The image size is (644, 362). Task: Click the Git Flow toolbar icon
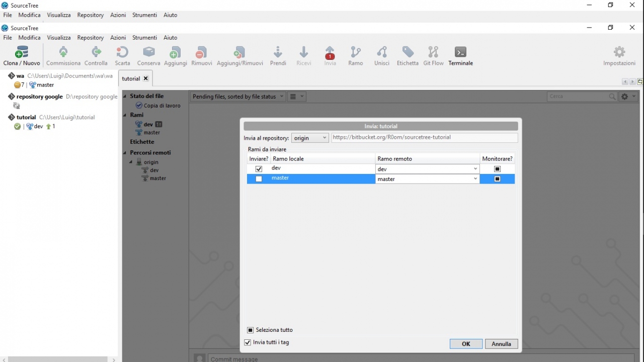(433, 52)
